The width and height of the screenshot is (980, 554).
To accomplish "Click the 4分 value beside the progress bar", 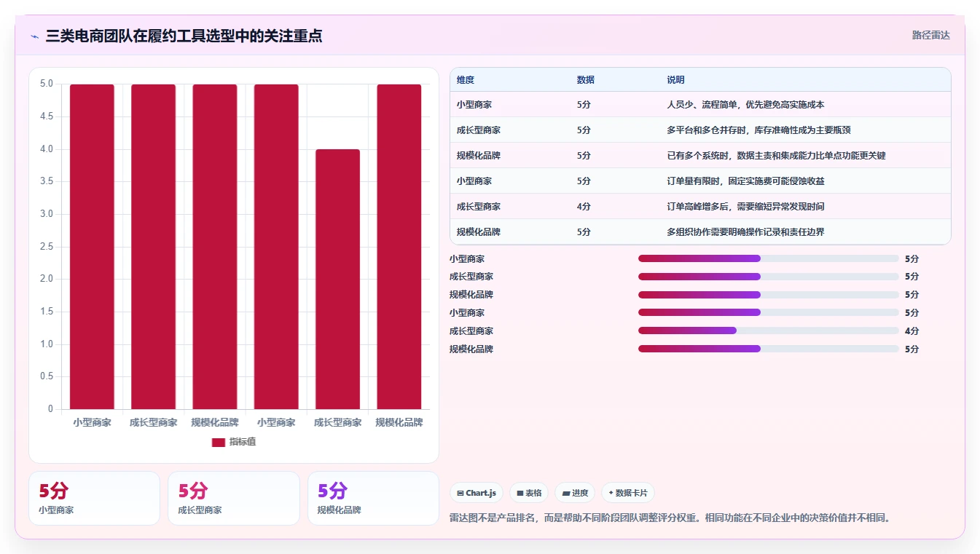I will [912, 331].
